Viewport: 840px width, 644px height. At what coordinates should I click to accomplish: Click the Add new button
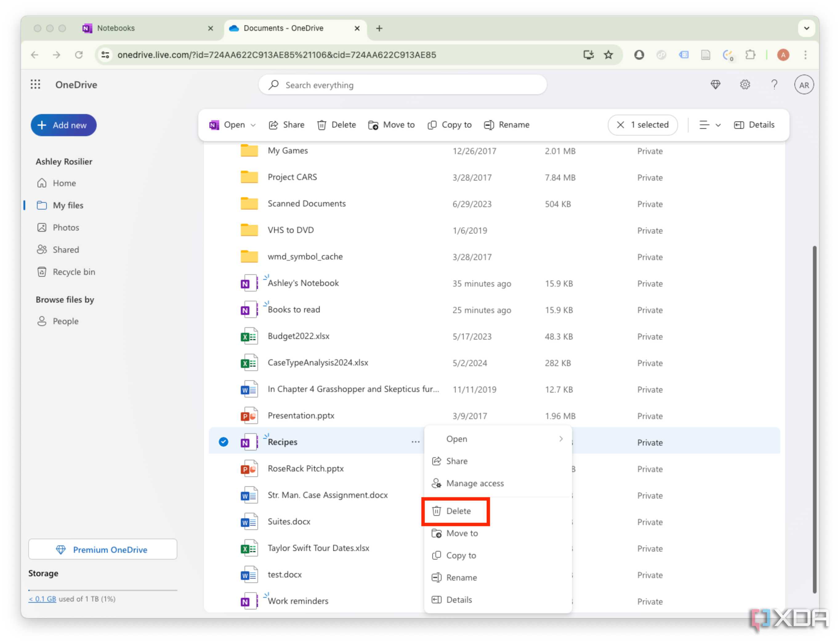click(63, 125)
